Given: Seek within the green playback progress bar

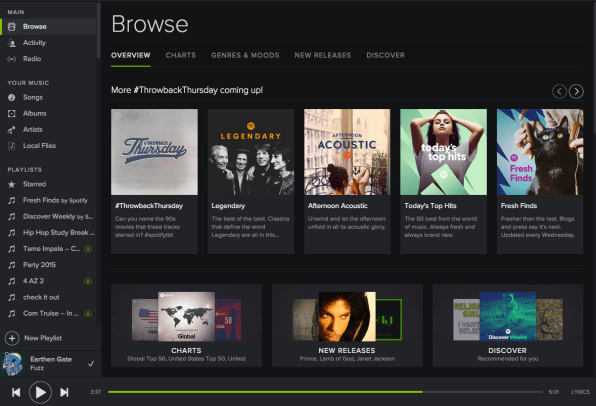Looking at the screenshot, I should click(x=325, y=392).
